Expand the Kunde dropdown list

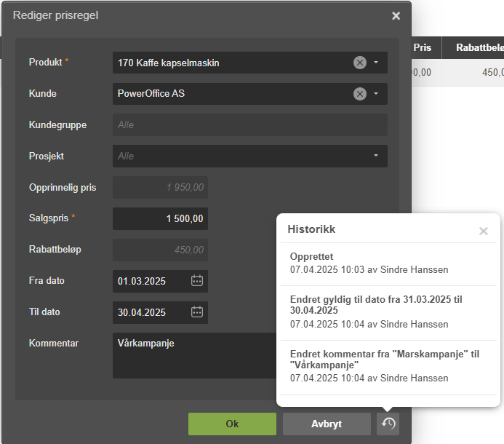coord(376,94)
